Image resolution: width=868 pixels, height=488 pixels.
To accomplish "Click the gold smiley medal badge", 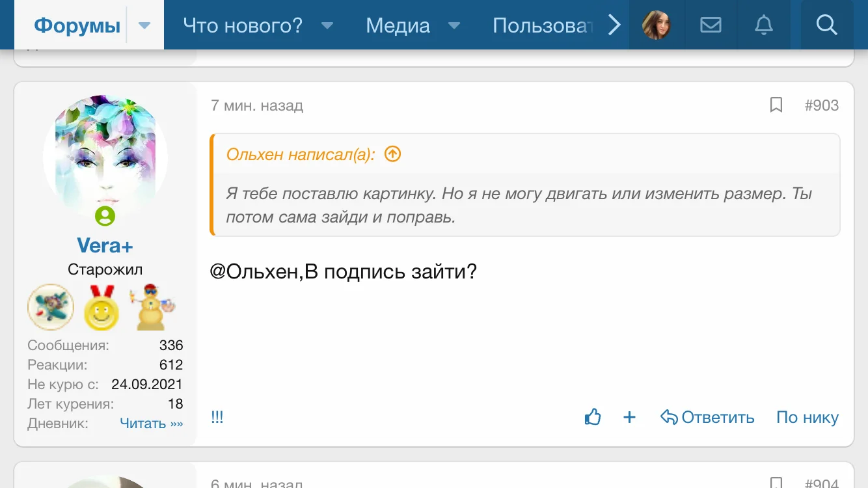I will (102, 308).
